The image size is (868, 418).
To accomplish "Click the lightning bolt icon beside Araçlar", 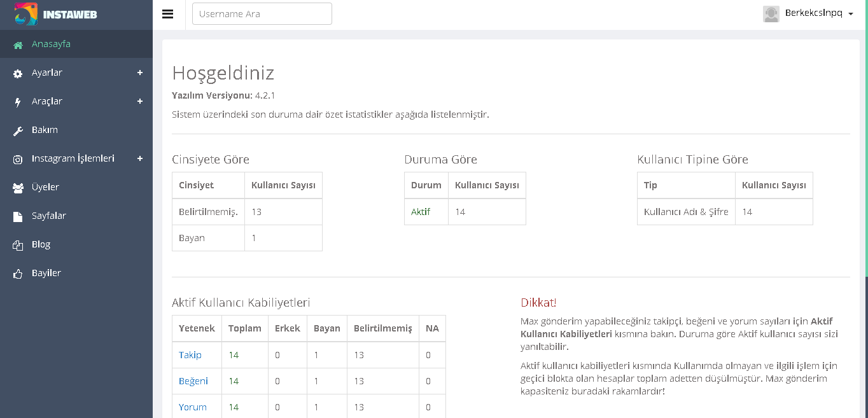I will click(18, 102).
